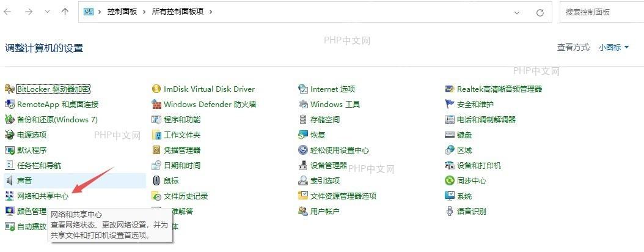Click the BitLocker drive encryption icon

click(x=9, y=89)
